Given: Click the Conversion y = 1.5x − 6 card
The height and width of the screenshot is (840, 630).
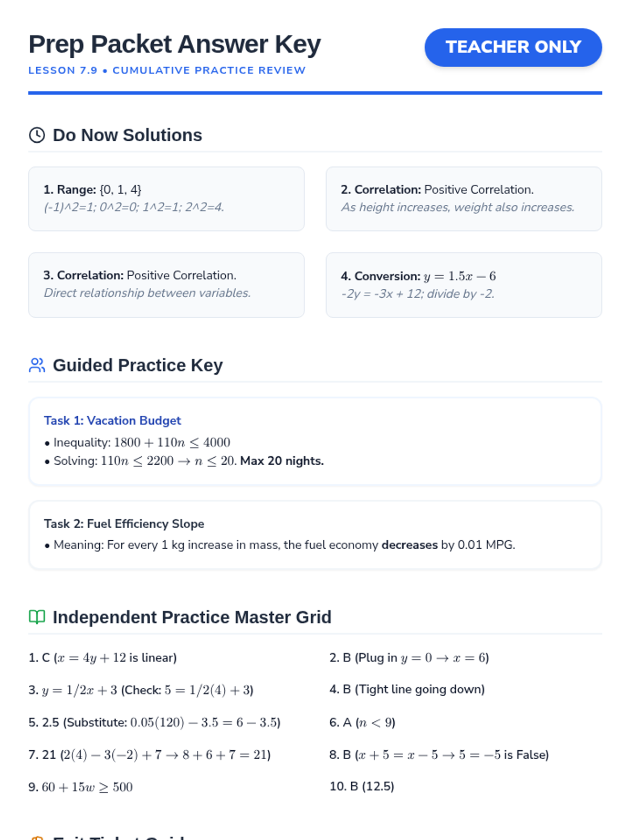Looking at the screenshot, I should tap(464, 285).
